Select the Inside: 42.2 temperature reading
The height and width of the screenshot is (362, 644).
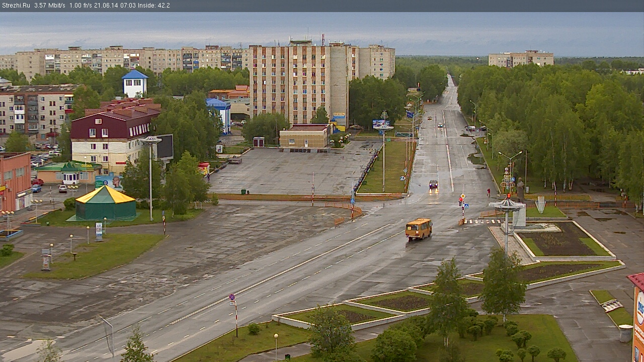(x=154, y=6)
